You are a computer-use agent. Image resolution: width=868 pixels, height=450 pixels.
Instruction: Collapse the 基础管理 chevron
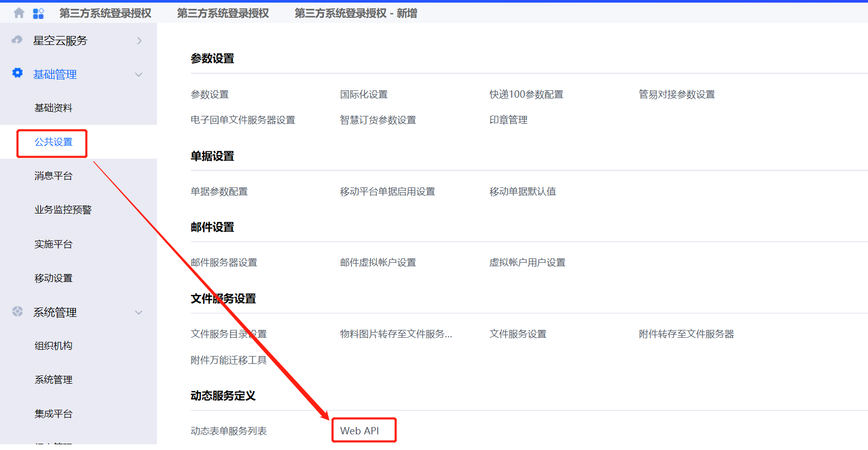coord(139,75)
